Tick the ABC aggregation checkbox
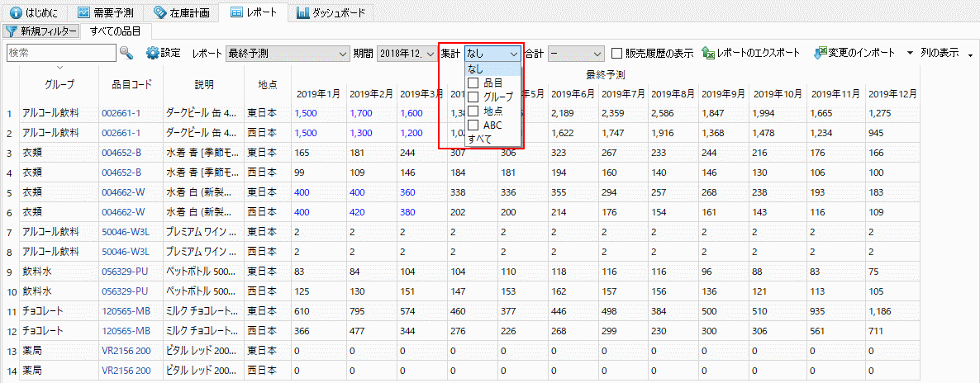The image size is (980, 383). (x=473, y=125)
